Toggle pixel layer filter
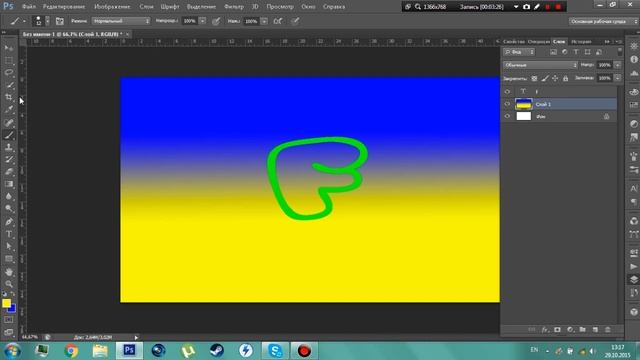This screenshot has height=360, width=640. click(553, 52)
